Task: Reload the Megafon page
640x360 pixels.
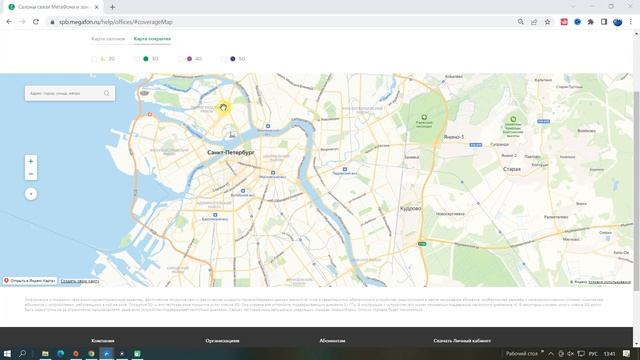Action: pos(36,22)
